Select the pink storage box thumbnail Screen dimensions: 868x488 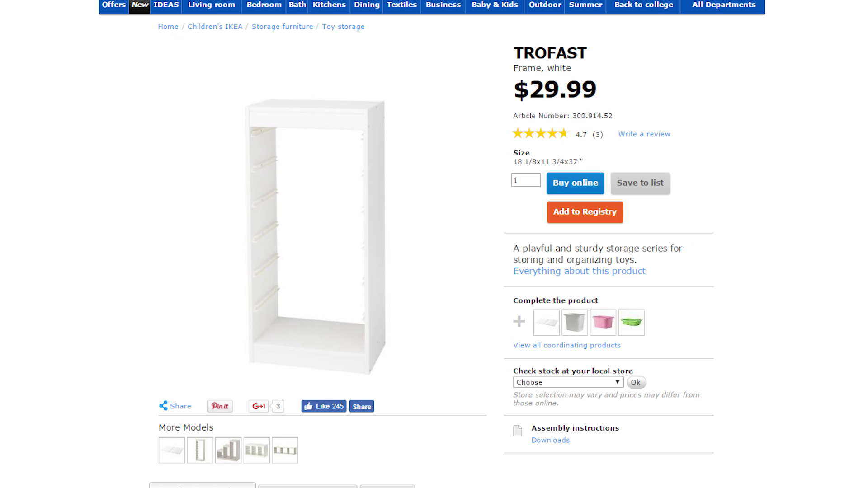[x=603, y=322]
